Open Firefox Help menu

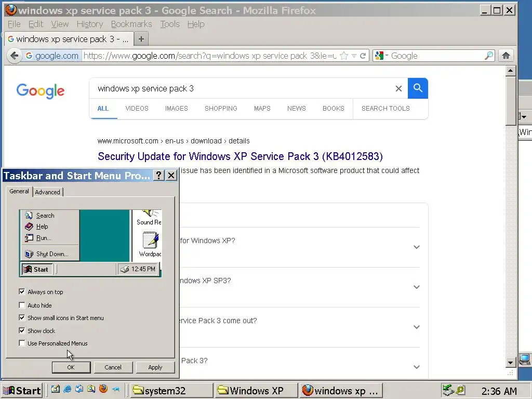point(196,24)
